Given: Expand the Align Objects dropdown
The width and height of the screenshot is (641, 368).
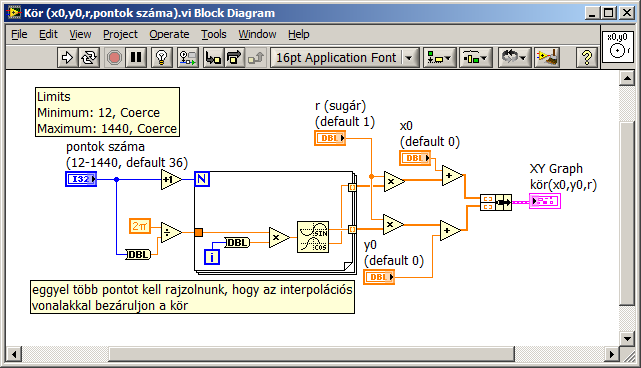Looking at the screenshot, I should click(x=439, y=58).
